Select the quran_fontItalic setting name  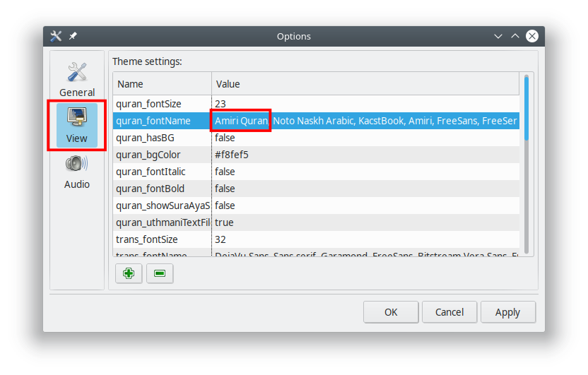(151, 172)
